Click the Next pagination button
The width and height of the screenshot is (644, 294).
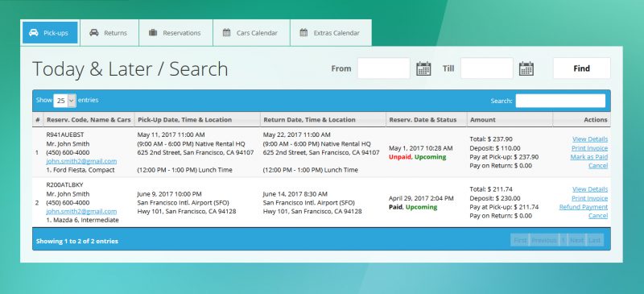pos(576,240)
